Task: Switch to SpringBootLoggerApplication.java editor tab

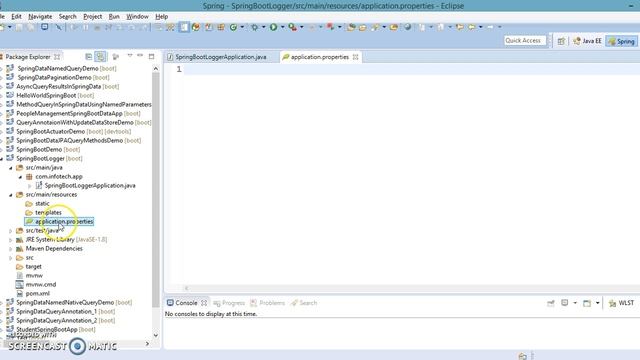Action: (x=221, y=57)
